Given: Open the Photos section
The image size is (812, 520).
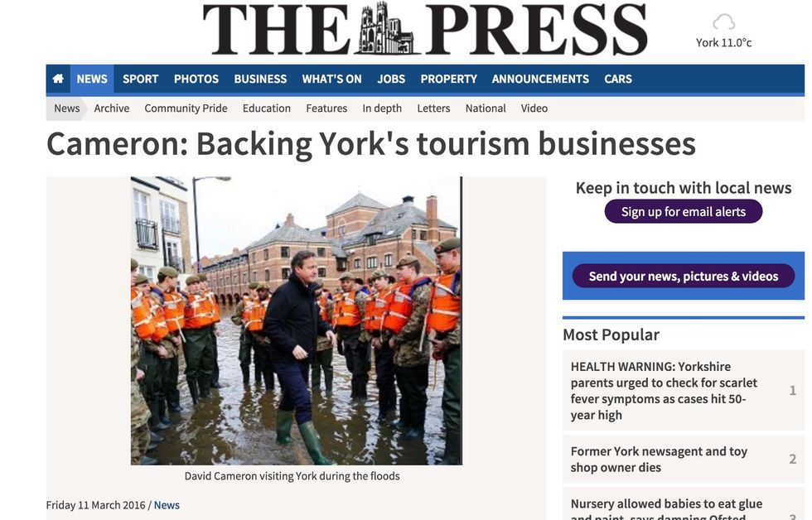Looking at the screenshot, I should 196,79.
